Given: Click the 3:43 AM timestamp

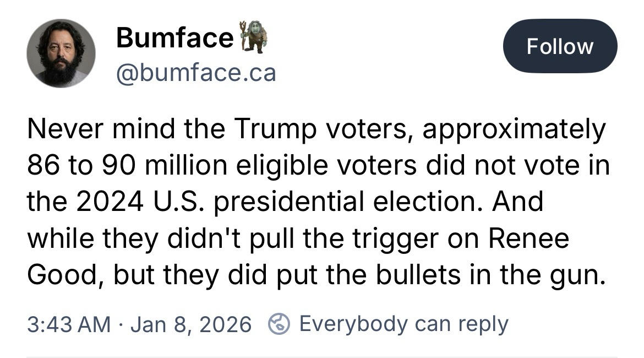Looking at the screenshot, I should coord(69,324).
